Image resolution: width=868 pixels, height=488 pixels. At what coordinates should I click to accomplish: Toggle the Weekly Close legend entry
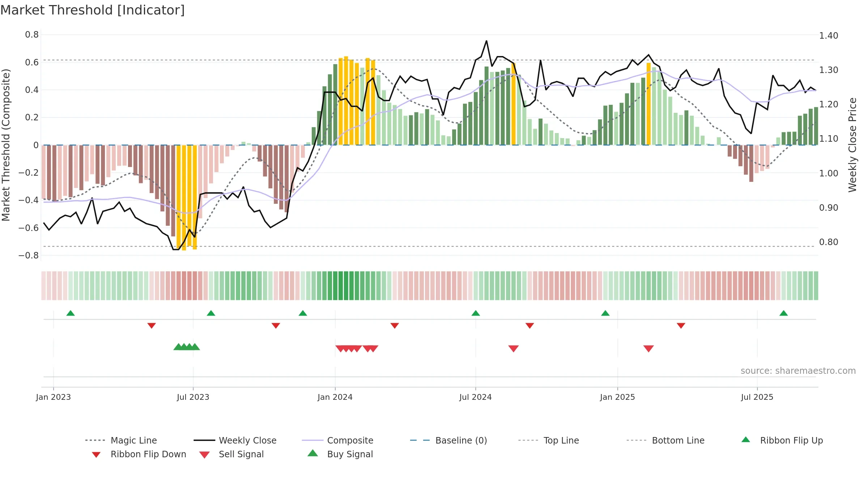coord(235,440)
